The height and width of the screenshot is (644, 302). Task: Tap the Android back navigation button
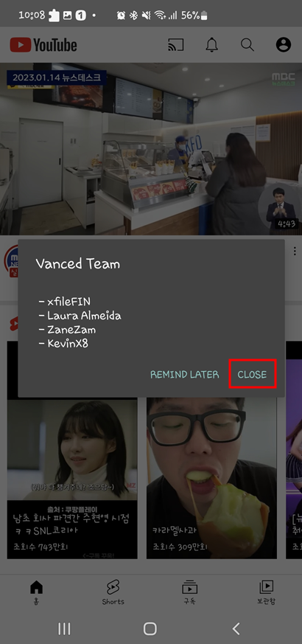(x=236, y=629)
